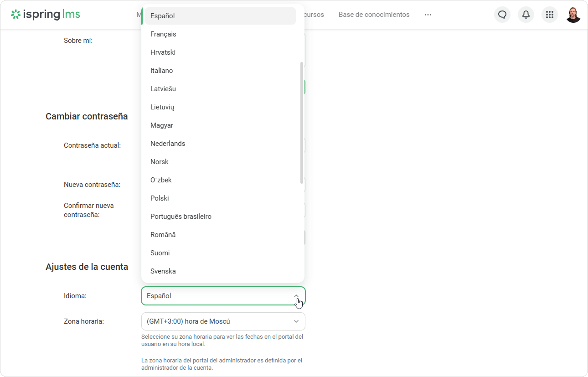Pick Svenska from the dropdown list
This screenshot has height=377, width=588.
[163, 271]
